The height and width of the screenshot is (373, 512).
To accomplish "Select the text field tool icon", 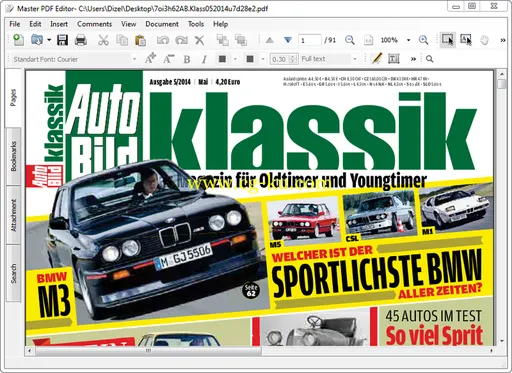I will coord(394,59).
